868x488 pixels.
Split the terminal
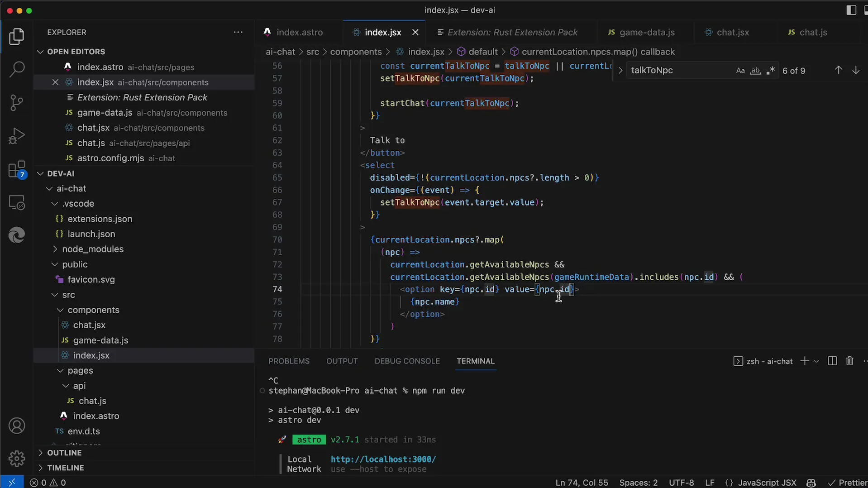[x=832, y=361]
